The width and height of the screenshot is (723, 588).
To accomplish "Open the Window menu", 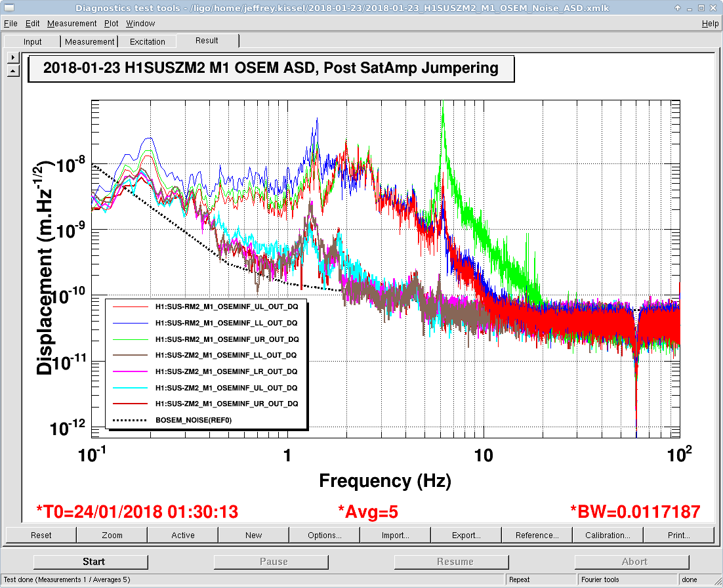I will point(140,23).
